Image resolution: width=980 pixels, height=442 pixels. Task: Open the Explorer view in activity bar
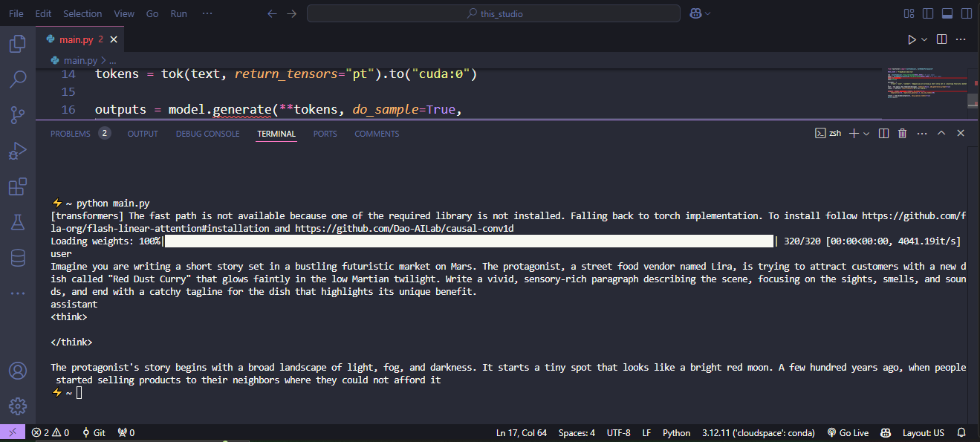point(18,44)
